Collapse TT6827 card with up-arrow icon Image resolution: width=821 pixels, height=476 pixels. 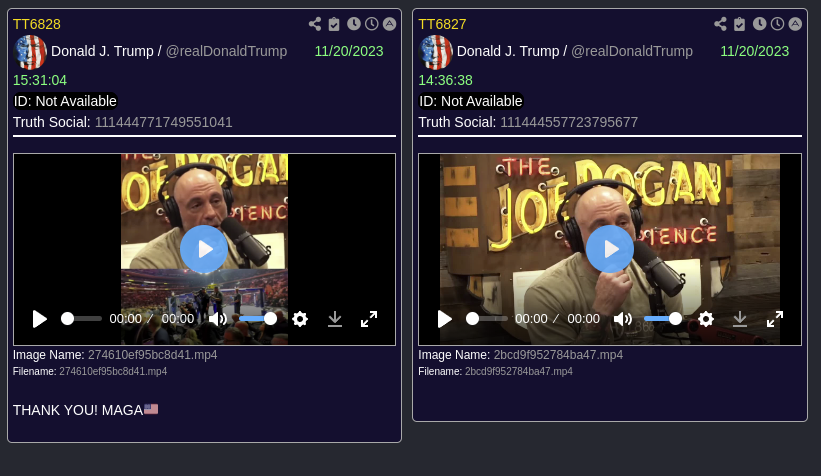[795, 24]
